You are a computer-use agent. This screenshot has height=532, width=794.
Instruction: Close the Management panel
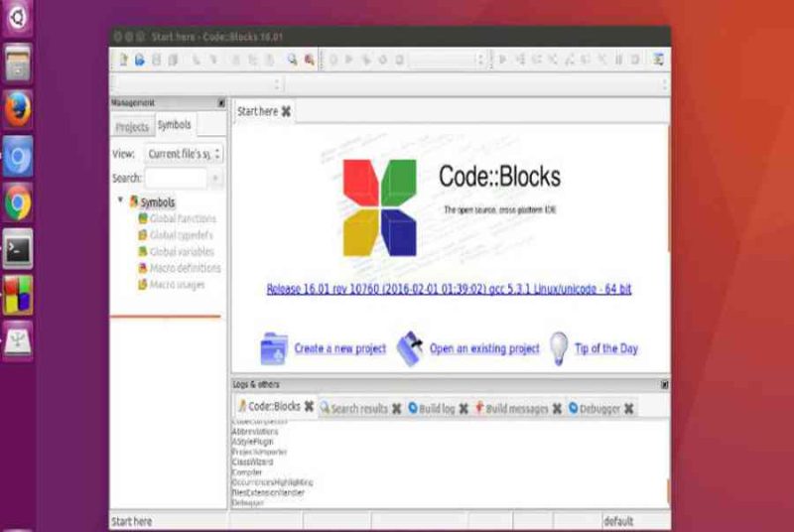pos(221,103)
